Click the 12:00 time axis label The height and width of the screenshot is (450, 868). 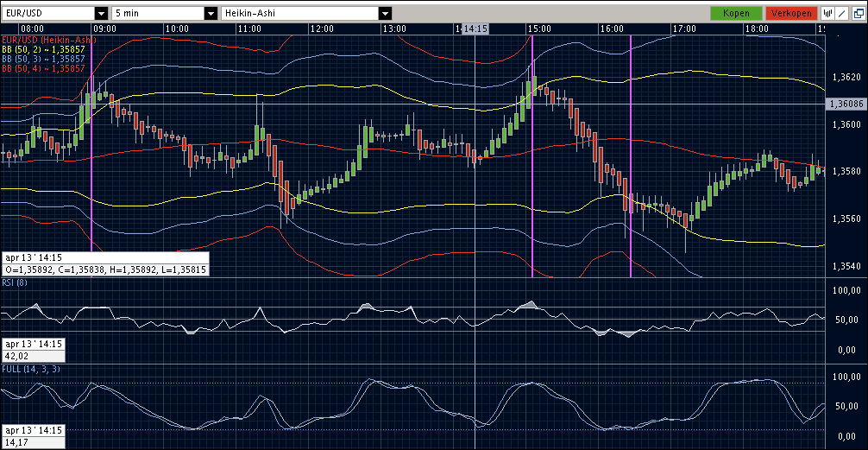[x=322, y=29]
